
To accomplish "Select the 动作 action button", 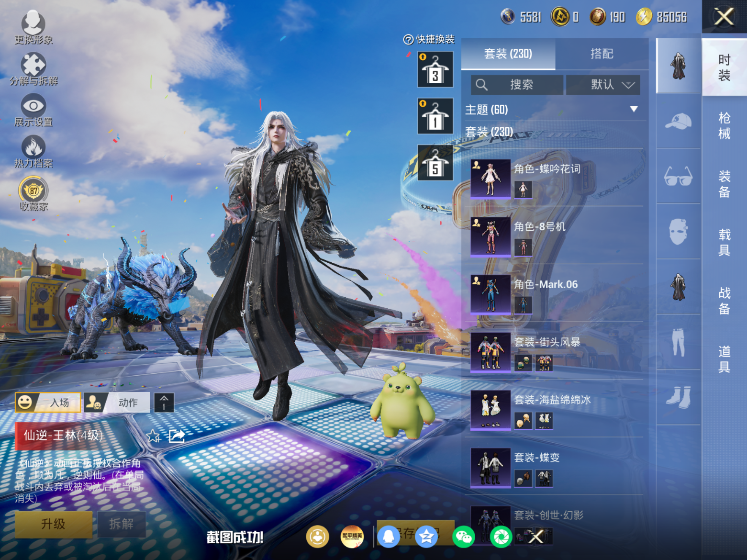I will click(x=117, y=403).
